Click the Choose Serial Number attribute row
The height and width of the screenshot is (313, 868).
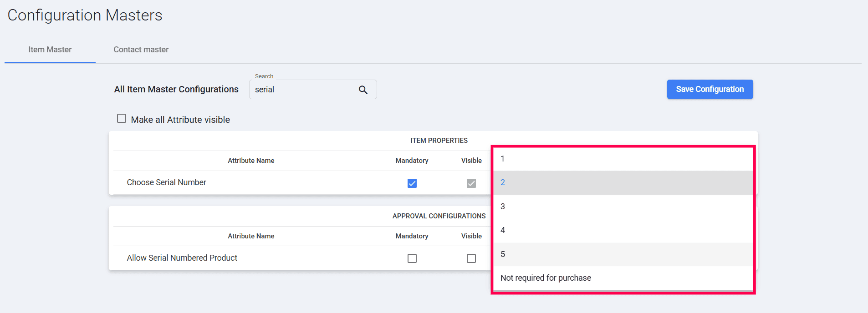(167, 182)
